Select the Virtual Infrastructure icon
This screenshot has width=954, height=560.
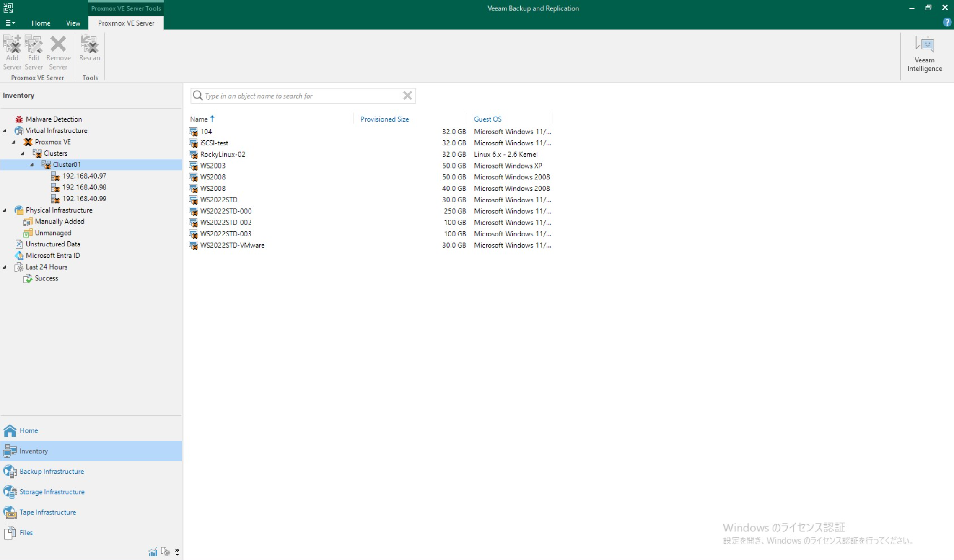click(x=19, y=131)
